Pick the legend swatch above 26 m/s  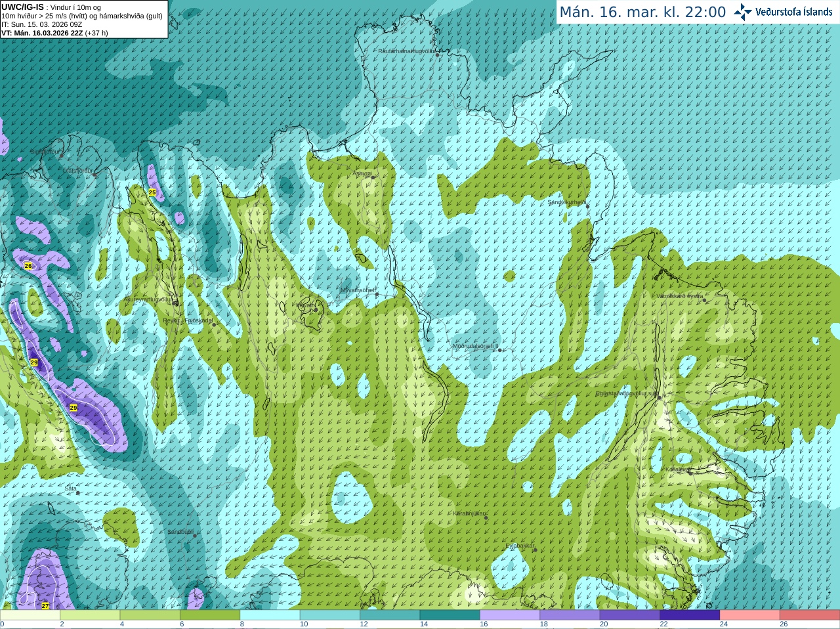(810, 615)
